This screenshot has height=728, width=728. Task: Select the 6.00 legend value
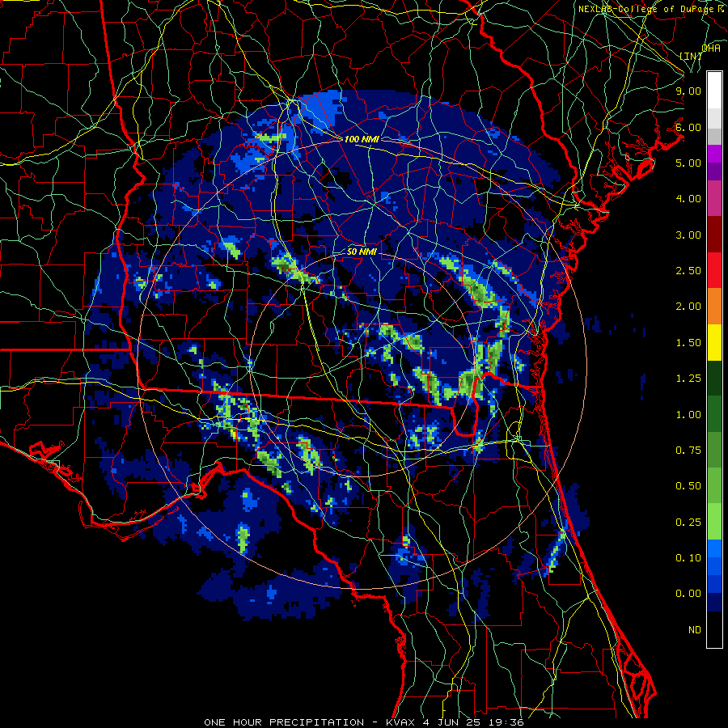pos(688,127)
